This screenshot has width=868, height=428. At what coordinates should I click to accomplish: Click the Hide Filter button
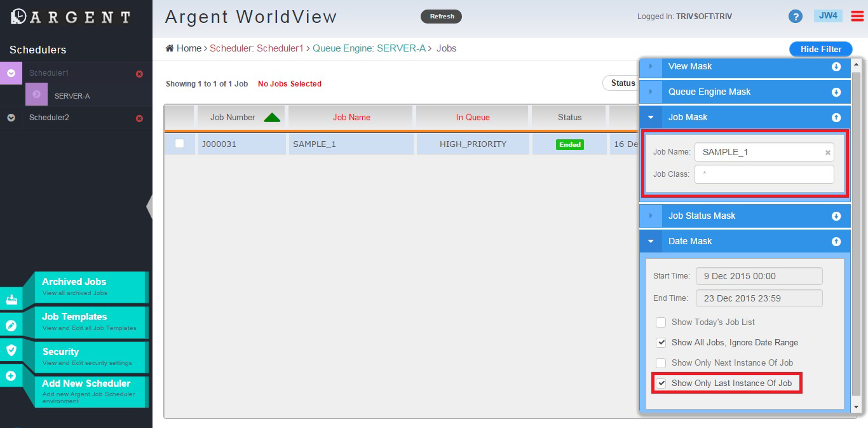pos(820,49)
